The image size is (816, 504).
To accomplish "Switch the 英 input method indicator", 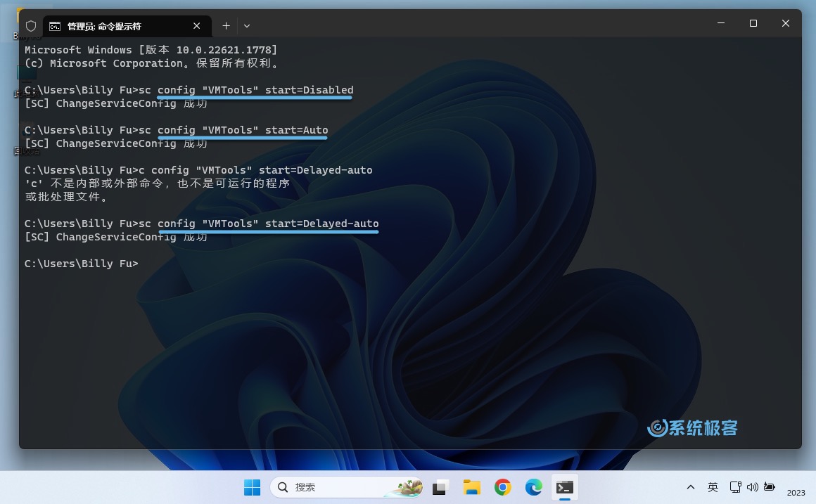I will point(713,487).
